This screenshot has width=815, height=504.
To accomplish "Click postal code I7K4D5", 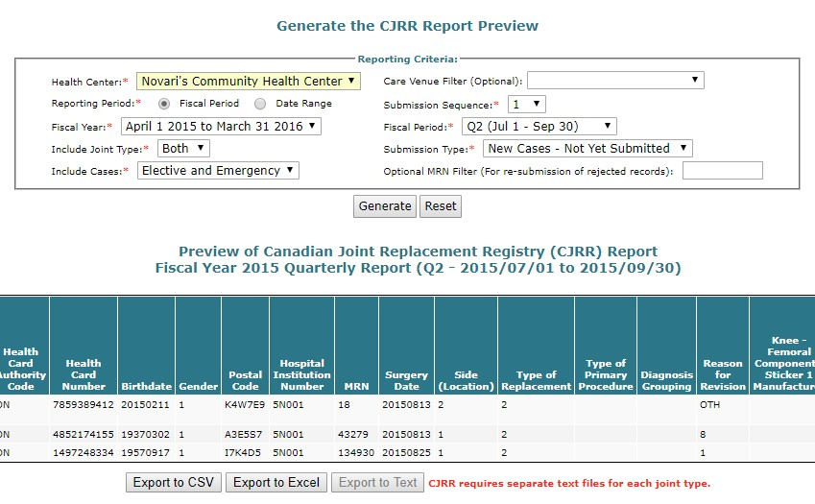I will [243, 453].
